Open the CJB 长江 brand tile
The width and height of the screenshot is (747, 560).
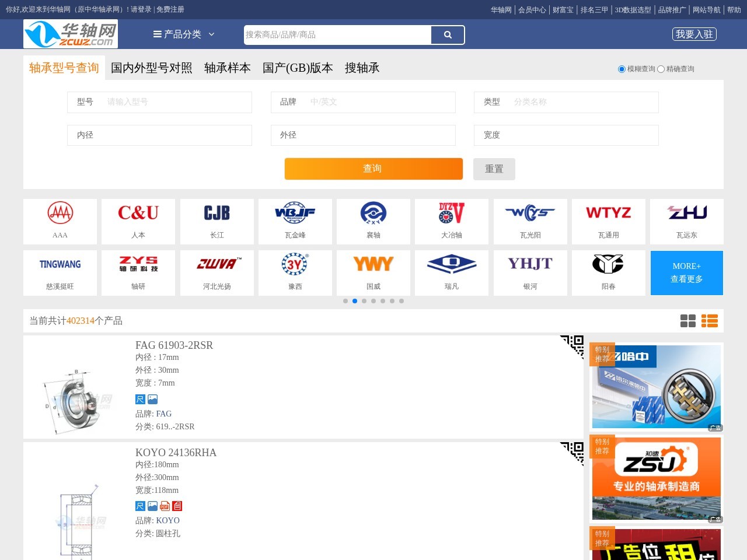tap(217, 222)
